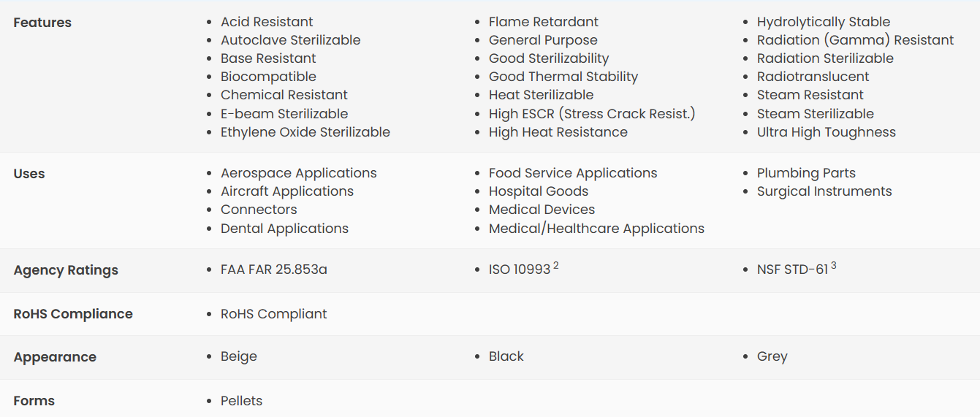Select the Black appearance value

point(506,356)
